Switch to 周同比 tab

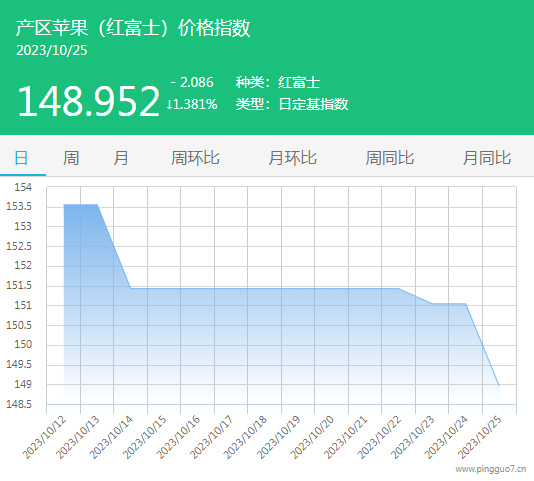coord(390,158)
